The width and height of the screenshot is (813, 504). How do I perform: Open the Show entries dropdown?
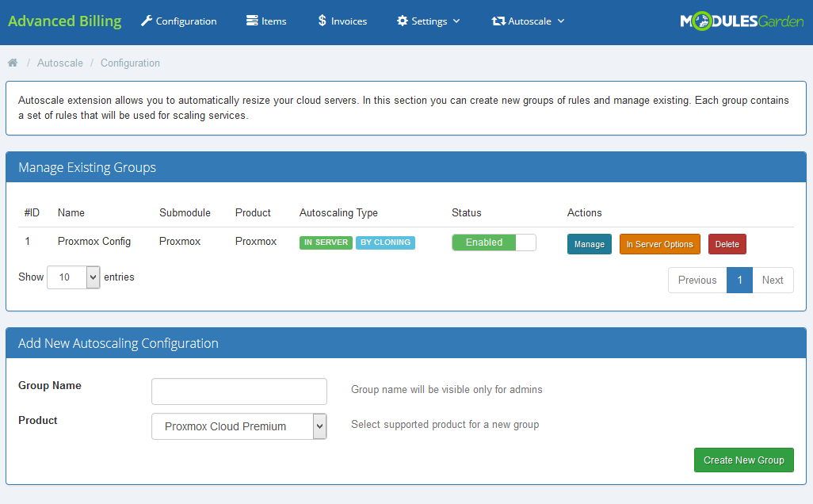(74, 277)
